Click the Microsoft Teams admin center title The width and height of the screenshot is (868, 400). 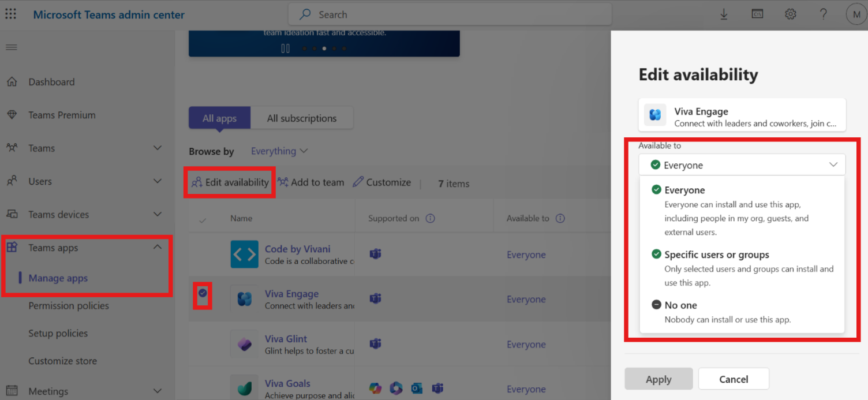click(x=109, y=14)
